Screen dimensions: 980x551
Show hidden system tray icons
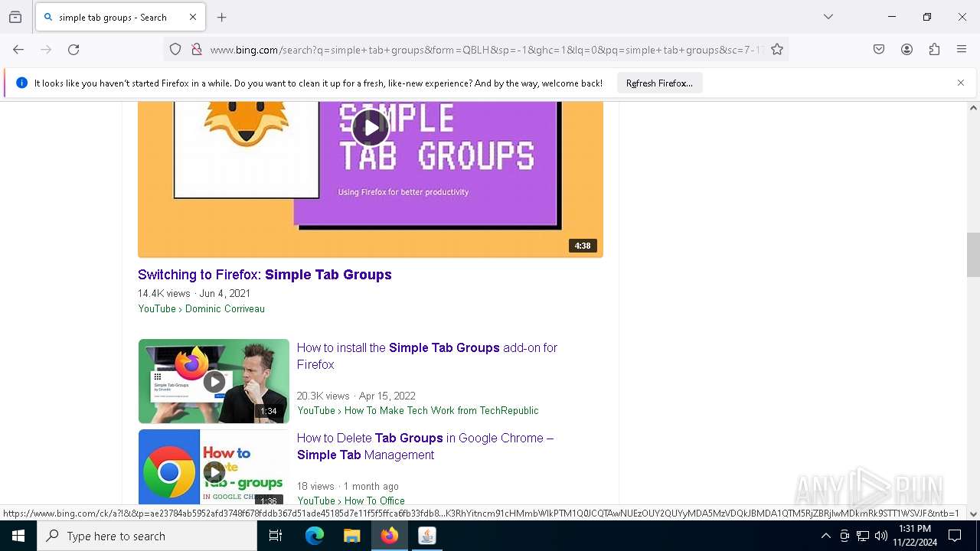point(825,536)
